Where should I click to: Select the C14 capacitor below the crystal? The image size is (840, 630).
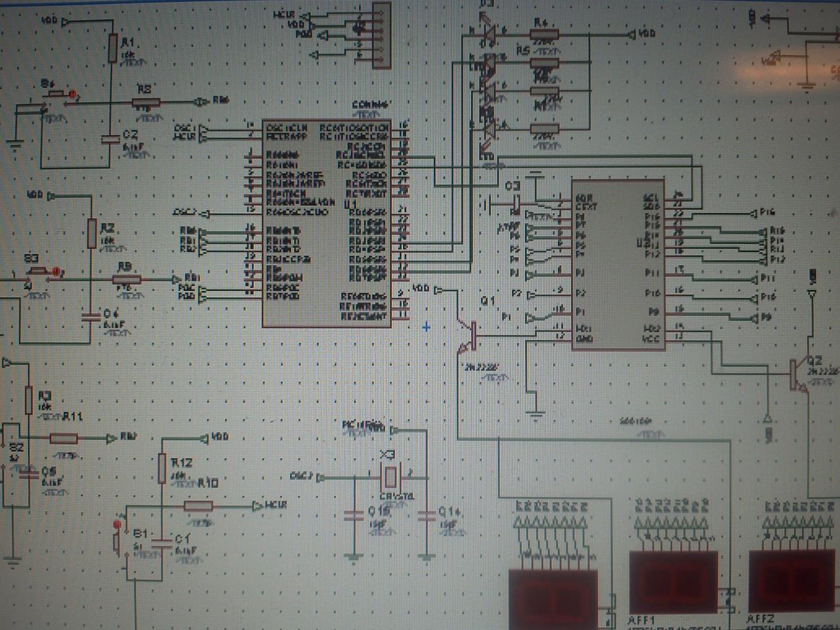427,516
